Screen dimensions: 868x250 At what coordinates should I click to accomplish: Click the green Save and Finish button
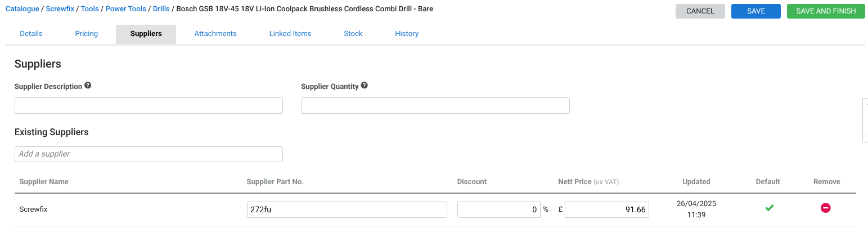pyautogui.click(x=826, y=11)
